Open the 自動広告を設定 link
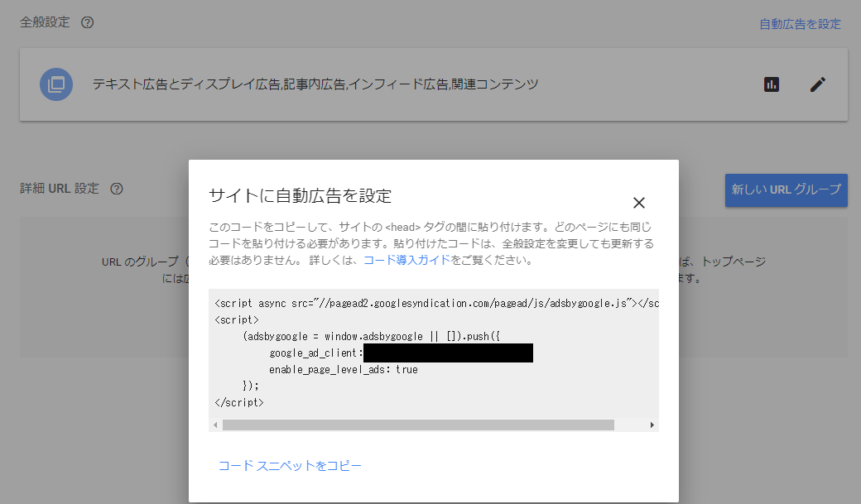 point(800,24)
